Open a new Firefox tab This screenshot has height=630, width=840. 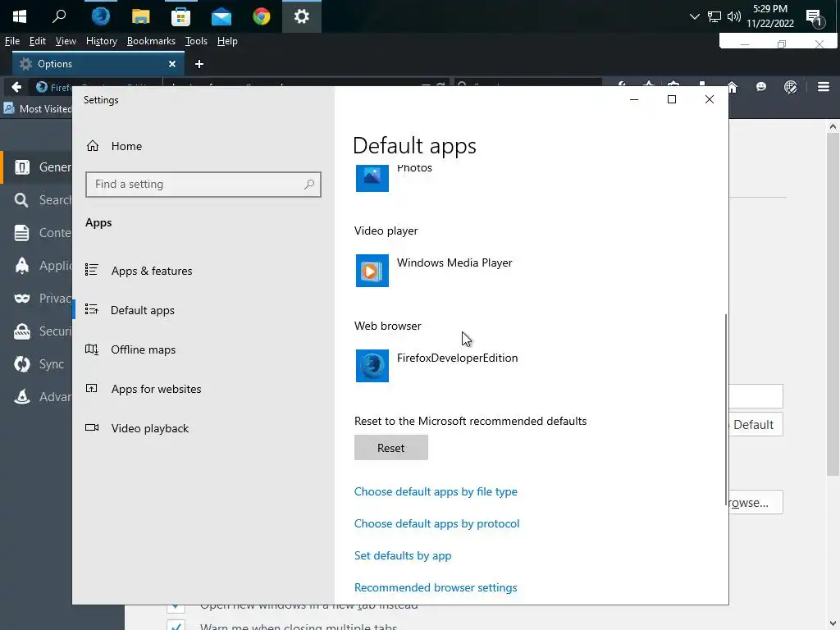pos(199,64)
